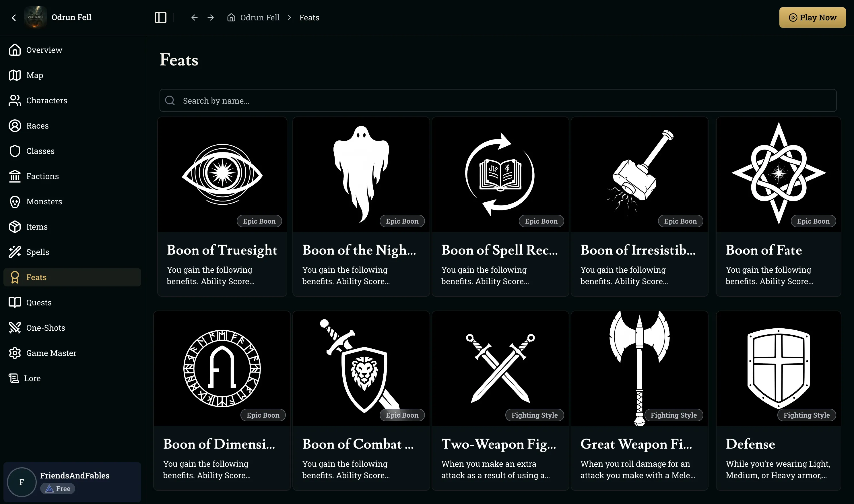Click the home icon in breadcrumb

[231, 17]
